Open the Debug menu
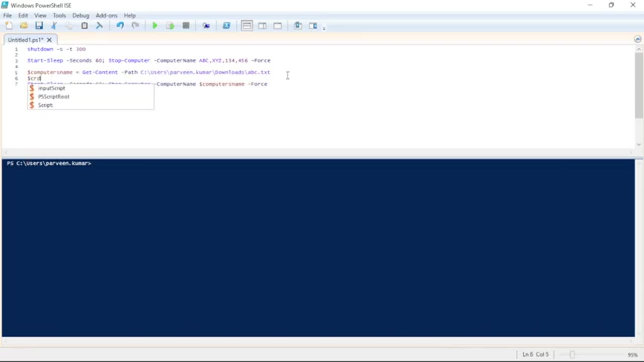Screen dimensions: 644x362 [80, 16]
